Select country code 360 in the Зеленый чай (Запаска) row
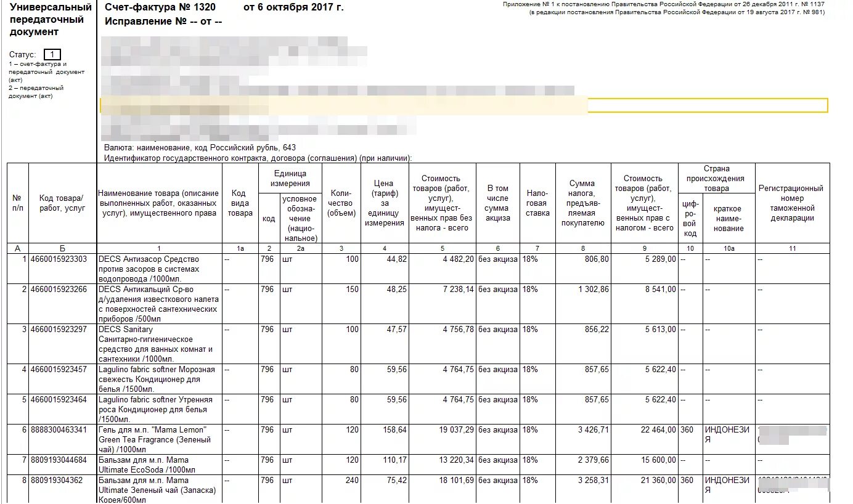853x504 pixels. click(x=687, y=481)
